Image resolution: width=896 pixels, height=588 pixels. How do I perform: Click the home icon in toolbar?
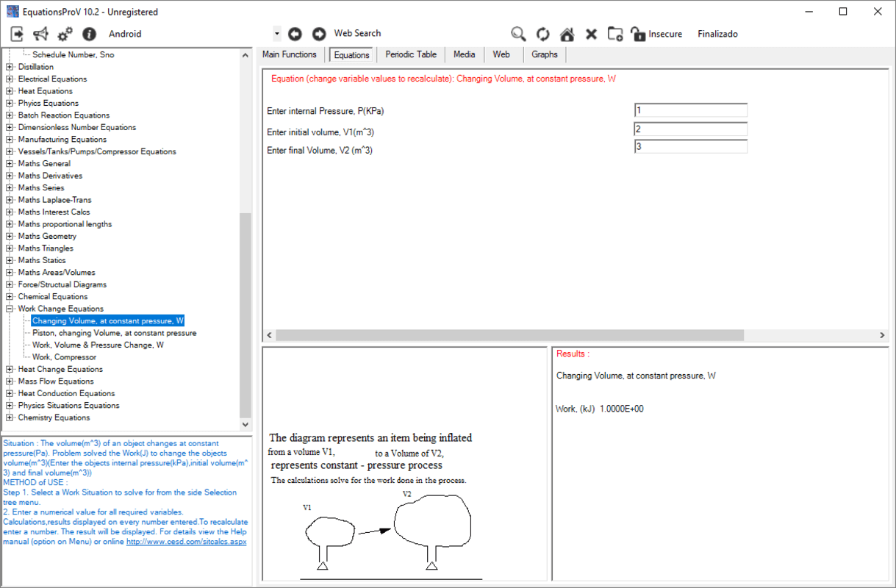coord(567,34)
